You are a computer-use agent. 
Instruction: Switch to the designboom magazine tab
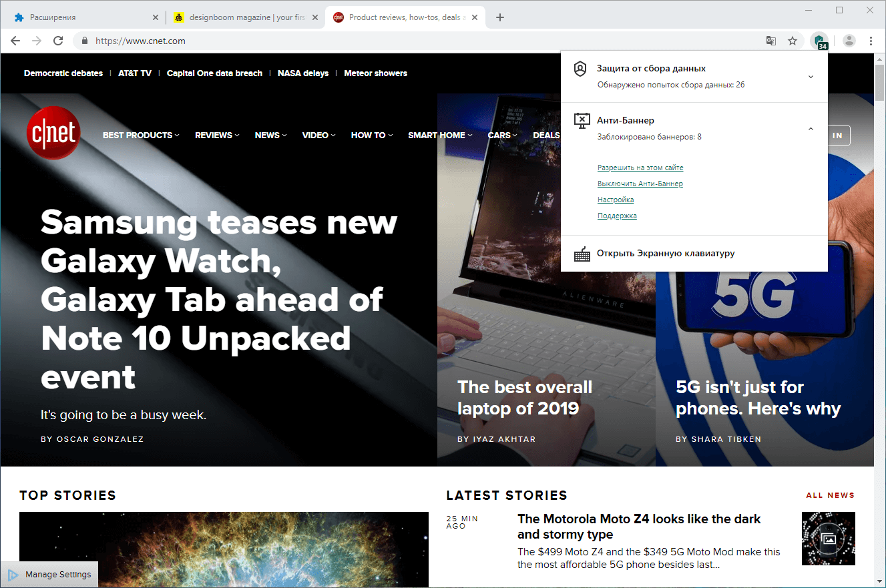[244, 17]
